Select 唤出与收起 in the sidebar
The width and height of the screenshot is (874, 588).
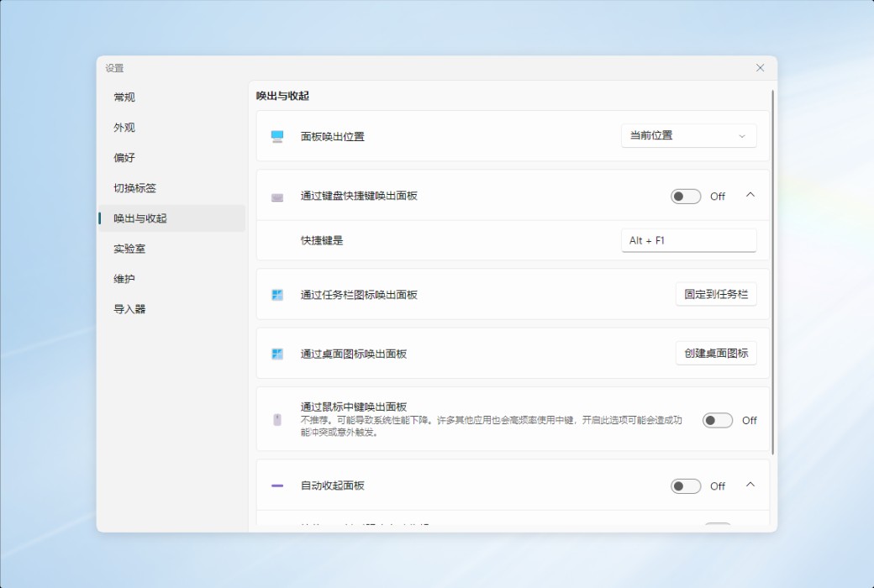click(171, 218)
